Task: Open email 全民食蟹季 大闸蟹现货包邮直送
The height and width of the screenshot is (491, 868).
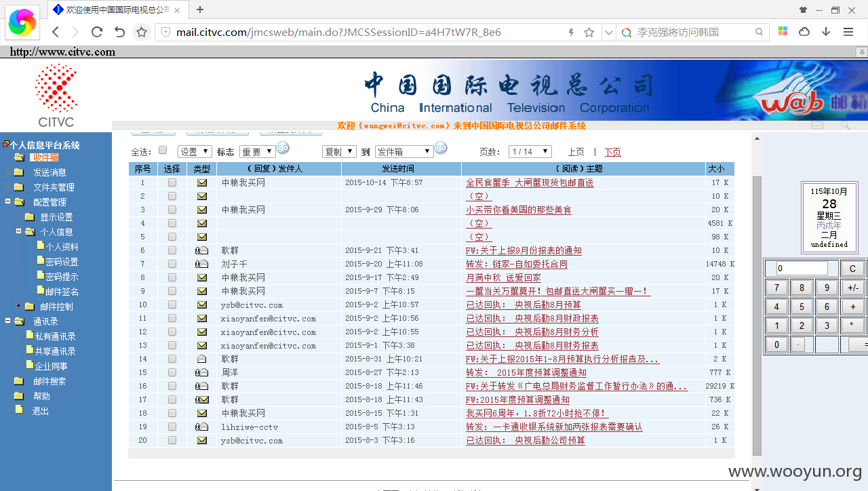Action: point(530,183)
